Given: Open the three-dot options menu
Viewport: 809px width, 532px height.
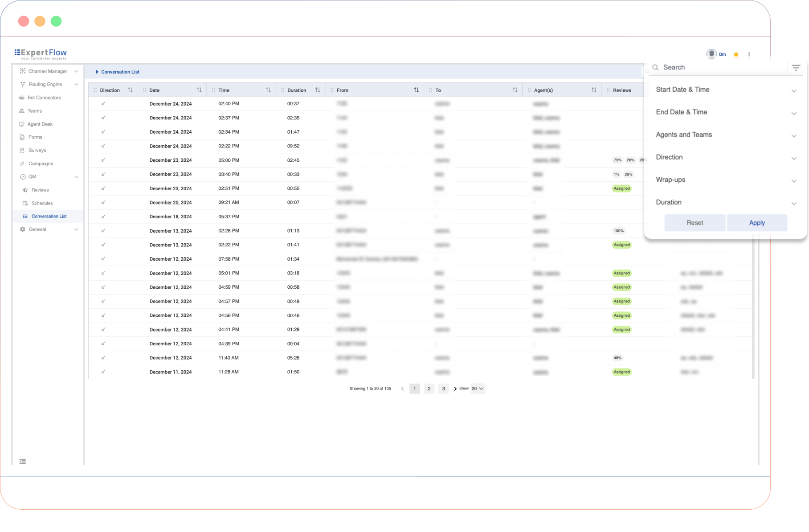Looking at the screenshot, I should coord(749,55).
